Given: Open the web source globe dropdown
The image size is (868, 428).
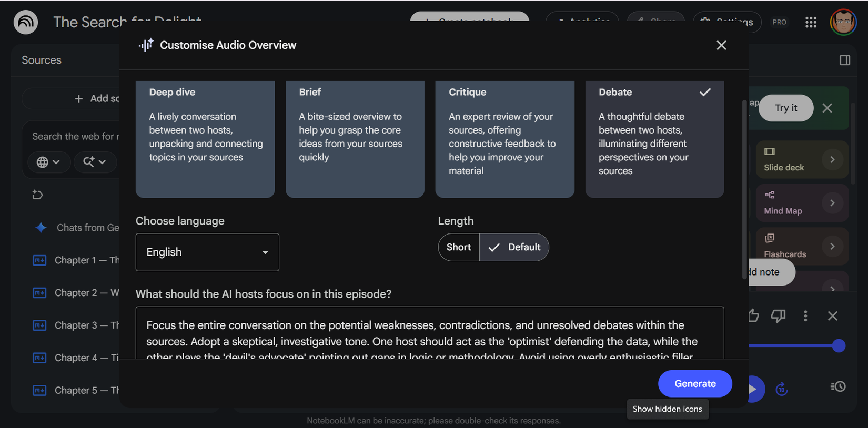Looking at the screenshot, I should coord(48,162).
